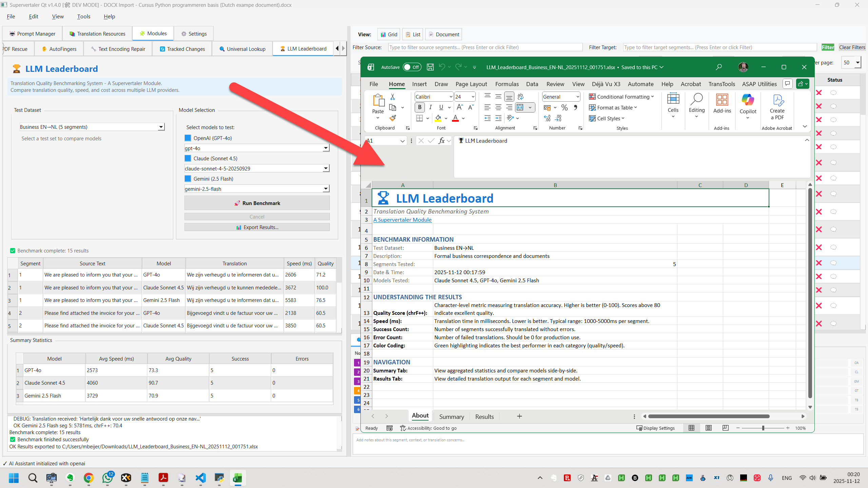The height and width of the screenshot is (488, 868).
Task: Uncheck the Gemini (2.5 Flash) model checkbox
Action: pyautogui.click(x=188, y=179)
